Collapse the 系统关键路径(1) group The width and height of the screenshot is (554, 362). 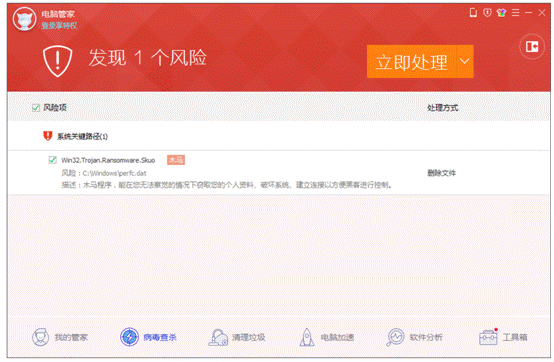pos(82,136)
